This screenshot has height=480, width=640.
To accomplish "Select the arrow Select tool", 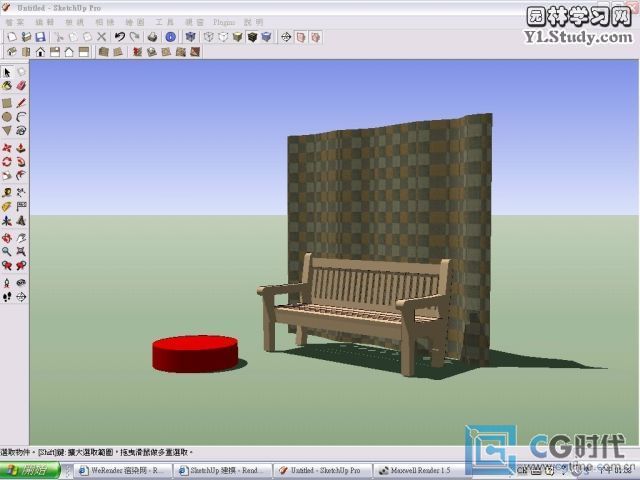I will (7, 72).
